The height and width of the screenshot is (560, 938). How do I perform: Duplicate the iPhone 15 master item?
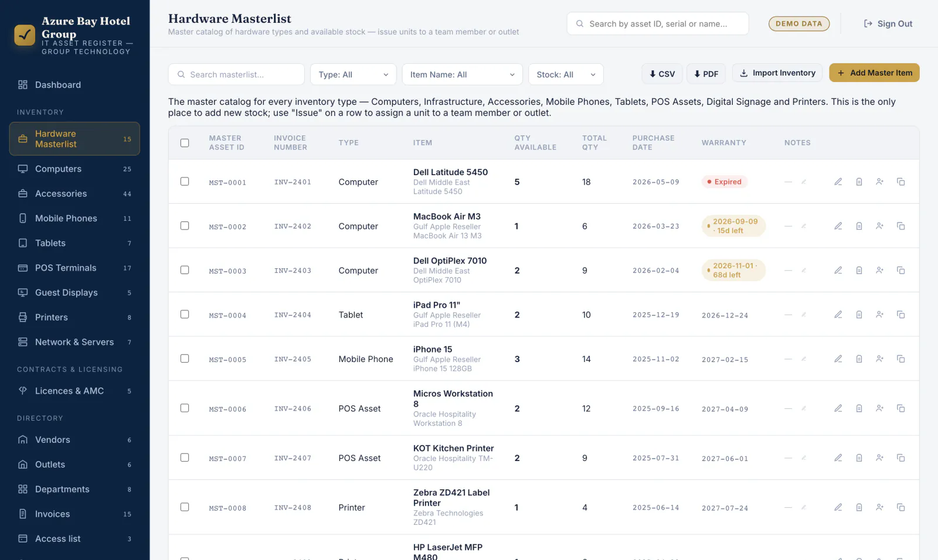[x=901, y=359]
